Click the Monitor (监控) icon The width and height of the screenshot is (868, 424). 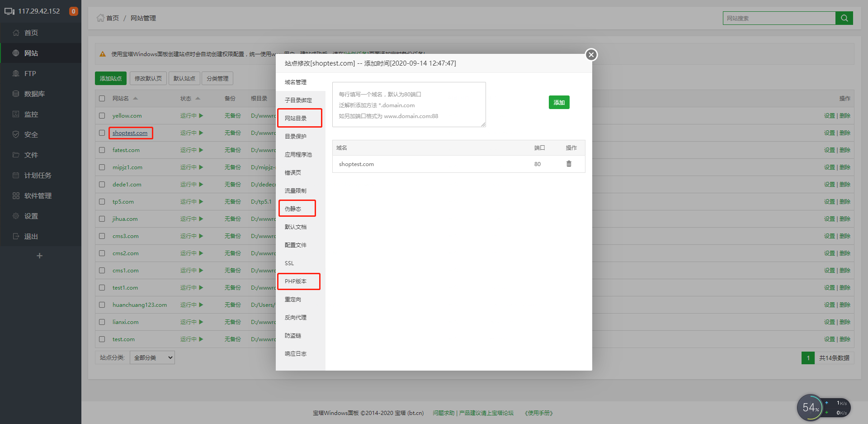tap(16, 114)
